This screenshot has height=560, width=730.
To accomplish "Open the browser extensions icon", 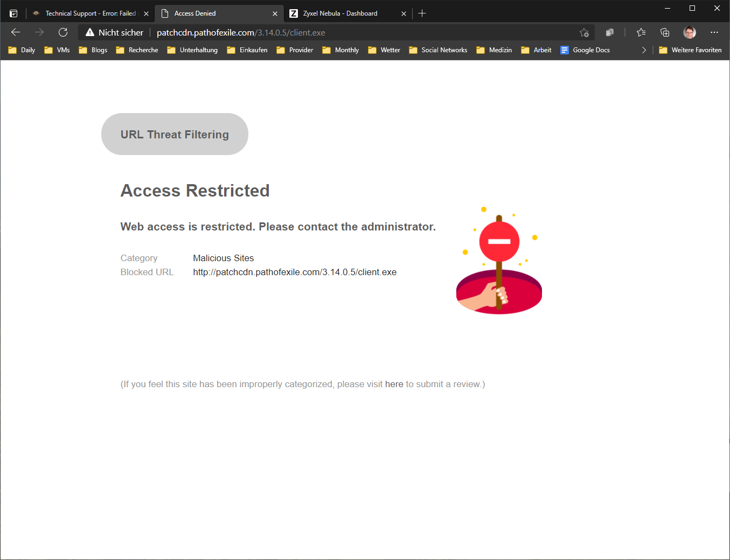I will (609, 32).
